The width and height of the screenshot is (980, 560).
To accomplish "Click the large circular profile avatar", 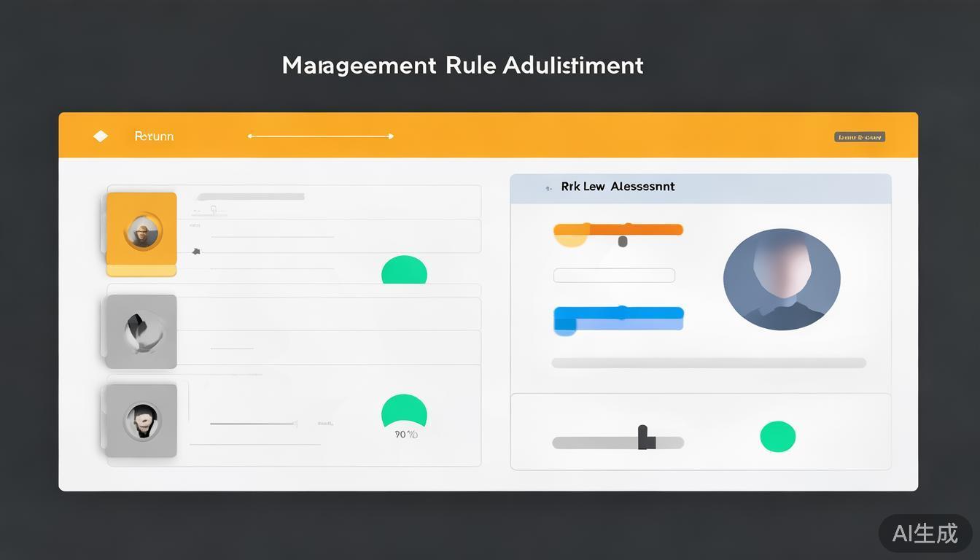I will (782, 279).
